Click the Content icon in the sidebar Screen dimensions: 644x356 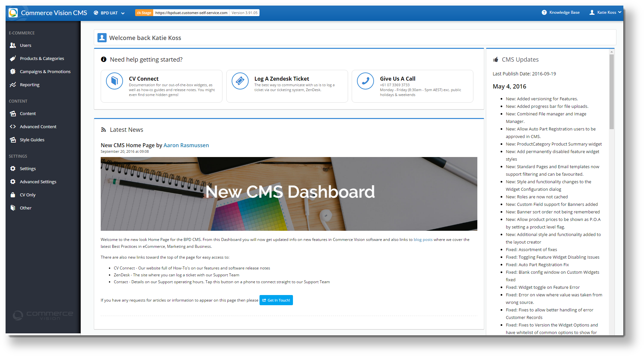[13, 113]
